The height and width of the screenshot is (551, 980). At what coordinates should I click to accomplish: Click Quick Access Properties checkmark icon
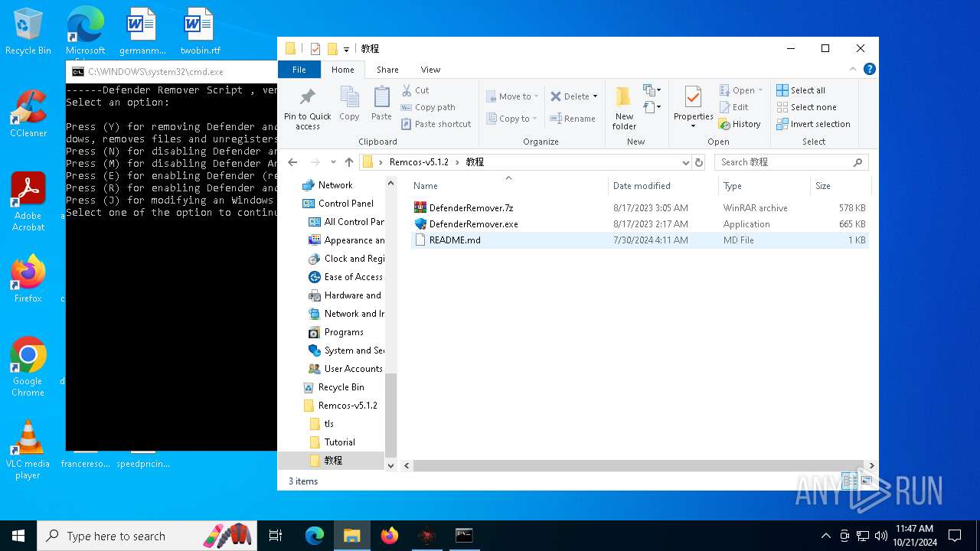(315, 49)
